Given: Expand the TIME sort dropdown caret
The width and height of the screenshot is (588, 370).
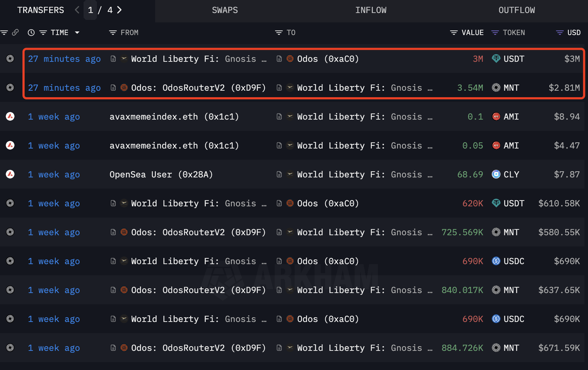Looking at the screenshot, I should coord(77,33).
